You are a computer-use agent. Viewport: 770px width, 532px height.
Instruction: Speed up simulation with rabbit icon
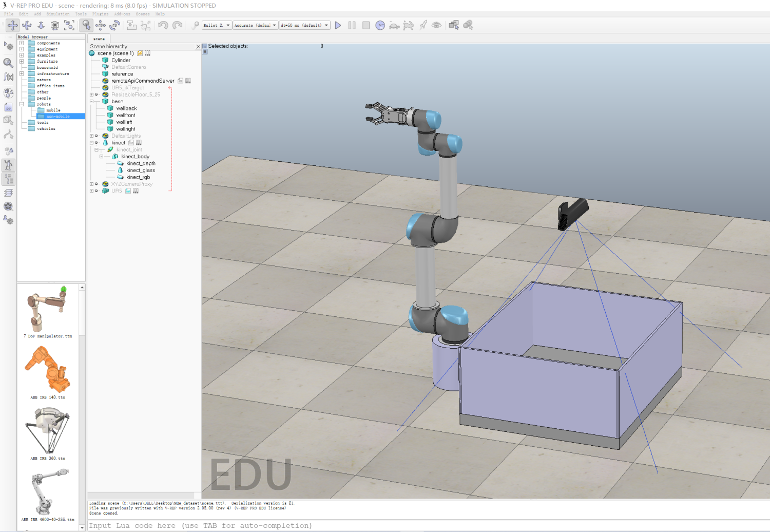tap(409, 25)
